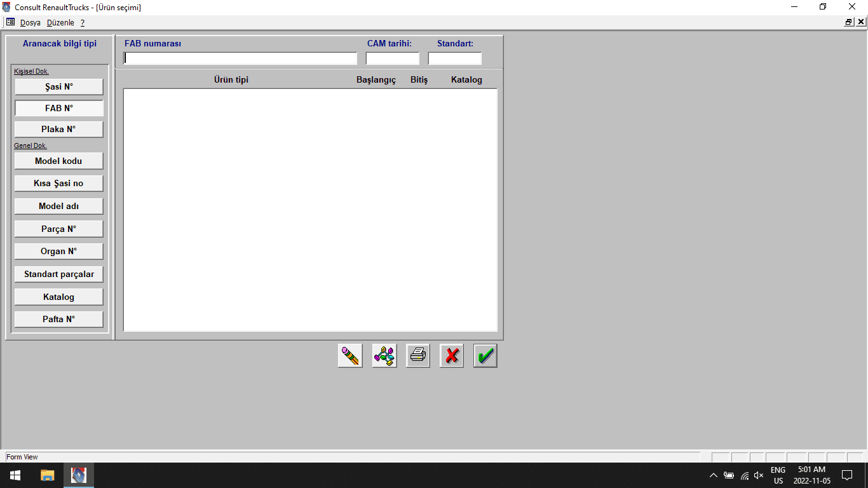Click the printer icon button
868x488 pixels.
(418, 356)
